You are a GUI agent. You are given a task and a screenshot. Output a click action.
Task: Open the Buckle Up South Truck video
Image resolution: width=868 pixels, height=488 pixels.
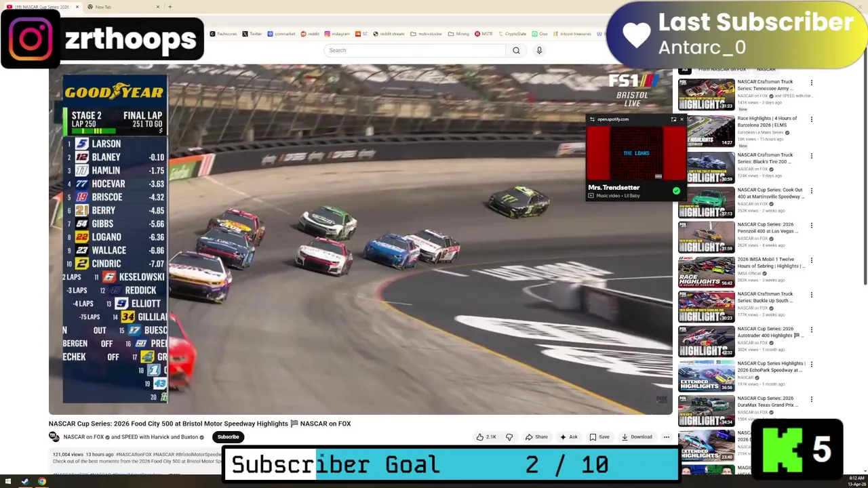point(706,306)
